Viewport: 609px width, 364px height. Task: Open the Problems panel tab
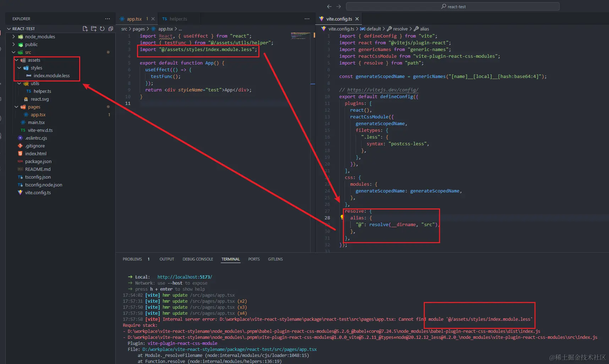tap(132, 259)
